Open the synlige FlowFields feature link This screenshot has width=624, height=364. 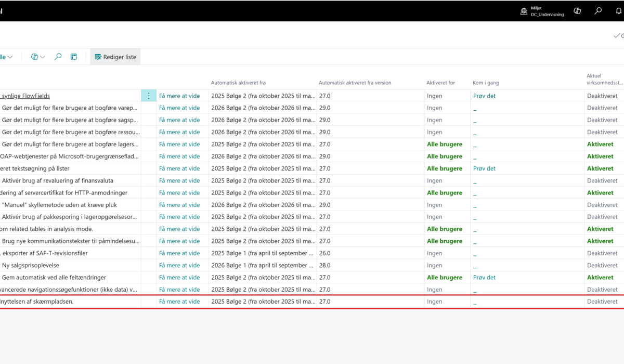[25, 96]
